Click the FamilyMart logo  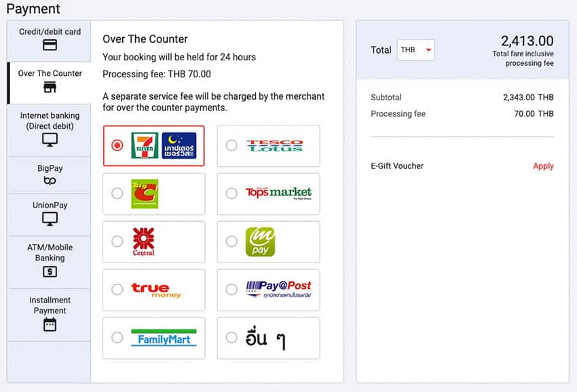pyautogui.click(x=164, y=338)
